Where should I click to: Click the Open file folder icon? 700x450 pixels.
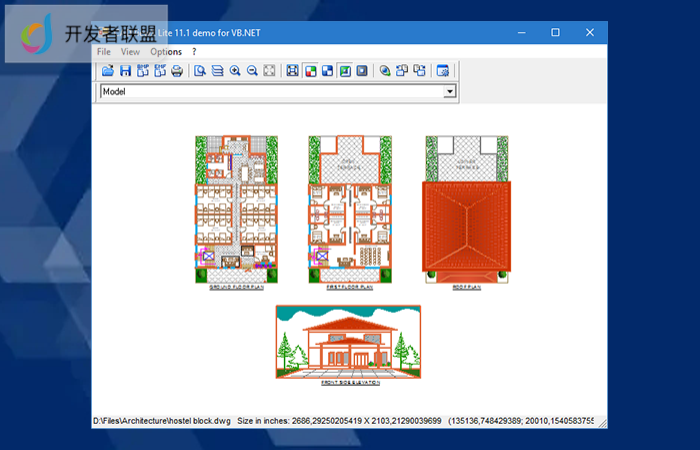108,71
